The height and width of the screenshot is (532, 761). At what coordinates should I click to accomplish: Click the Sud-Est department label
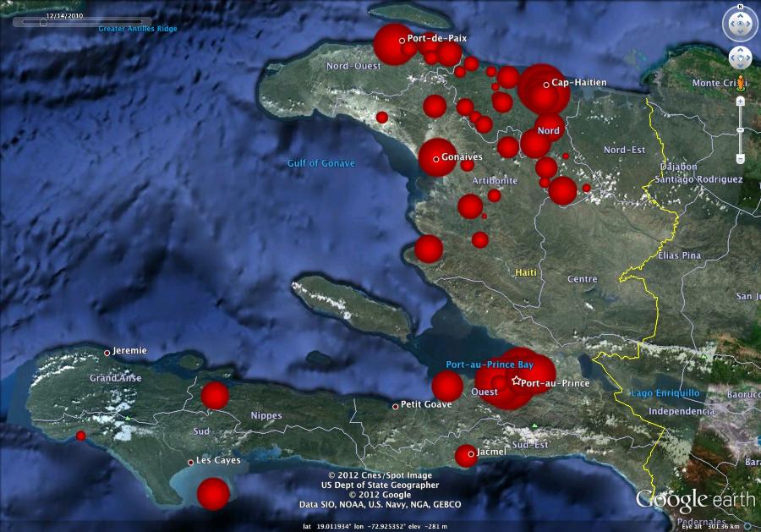tap(530, 445)
